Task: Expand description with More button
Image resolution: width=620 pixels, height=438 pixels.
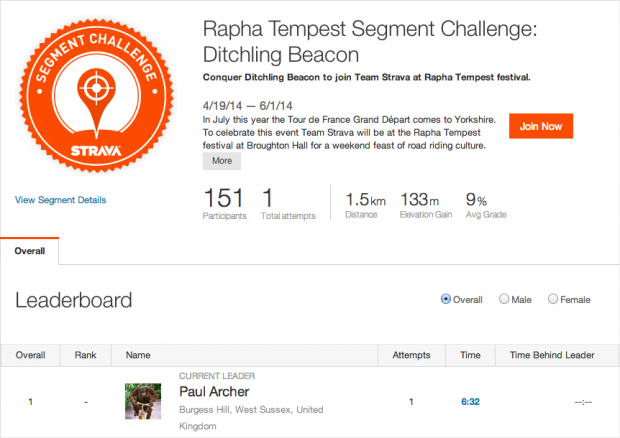Action: (x=222, y=160)
